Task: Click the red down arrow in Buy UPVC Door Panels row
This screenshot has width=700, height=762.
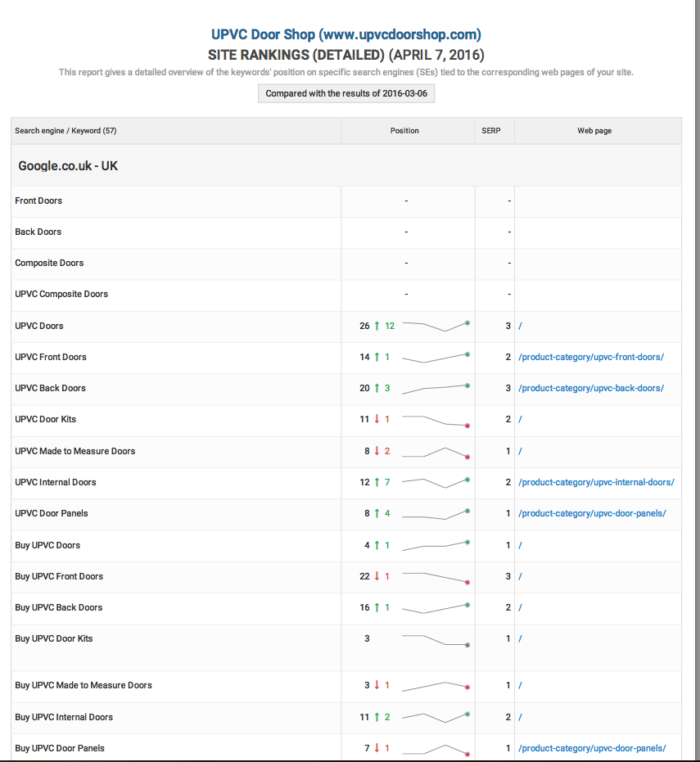Action: tap(377, 748)
